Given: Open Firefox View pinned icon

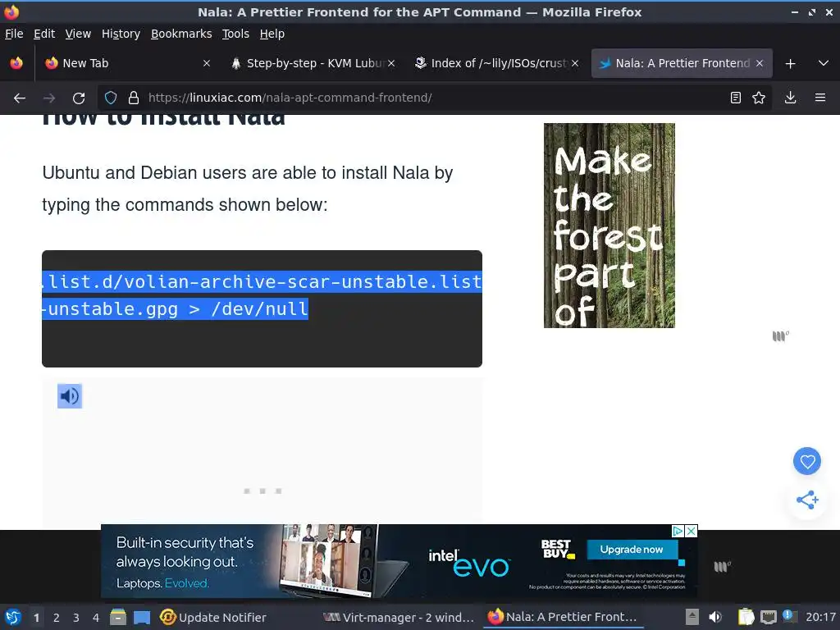Looking at the screenshot, I should tap(16, 63).
